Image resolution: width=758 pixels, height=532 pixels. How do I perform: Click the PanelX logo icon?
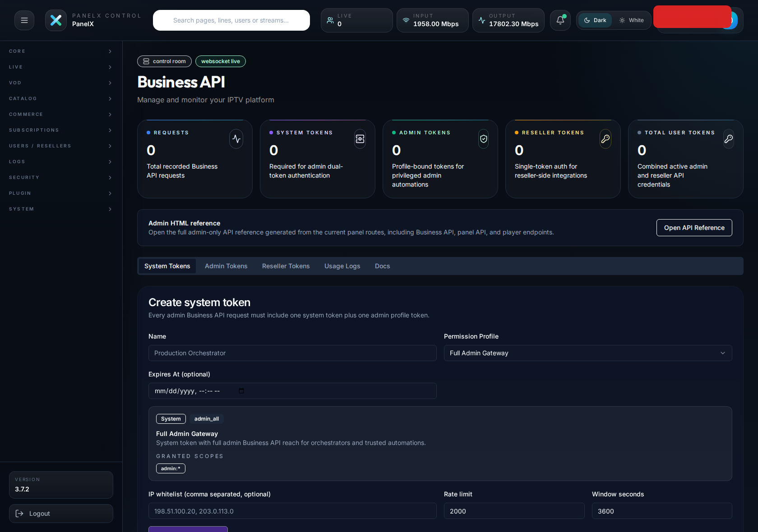point(55,20)
